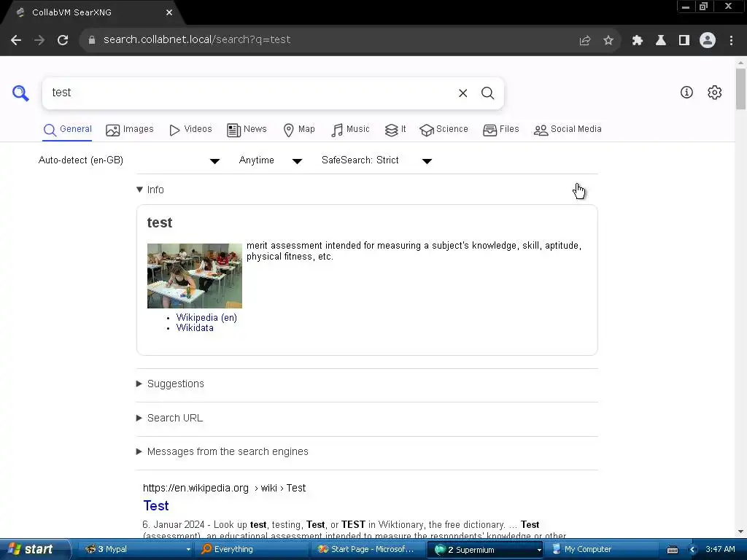
Task: Switch to the Videos category tab
Action: click(x=190, y=130)
